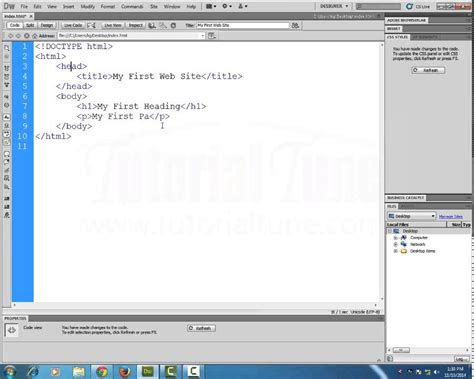Image resolution: width=474 pixels, height=379 pixels.
Task: Open the Commands menu
Action: [x=132, y=6]
